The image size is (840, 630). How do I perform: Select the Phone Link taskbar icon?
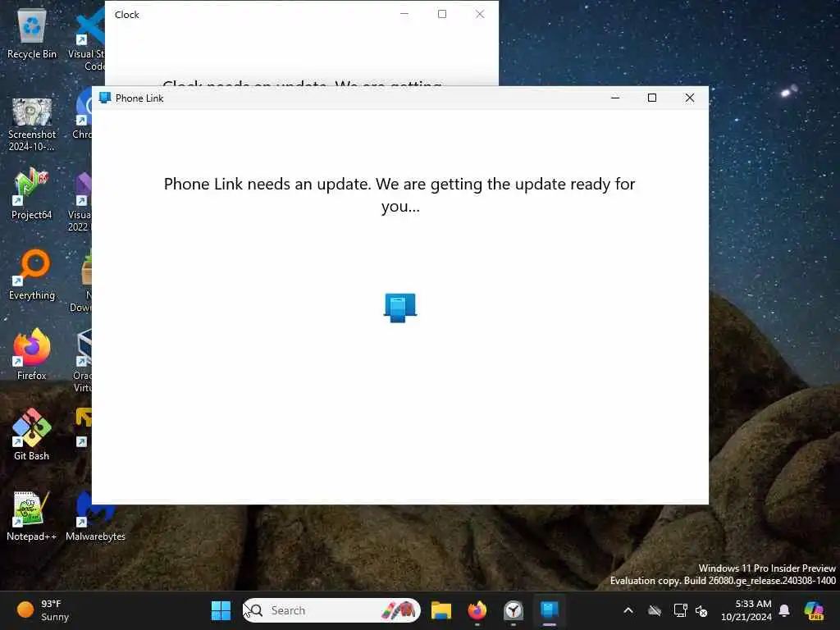click(x=549, y=610)
